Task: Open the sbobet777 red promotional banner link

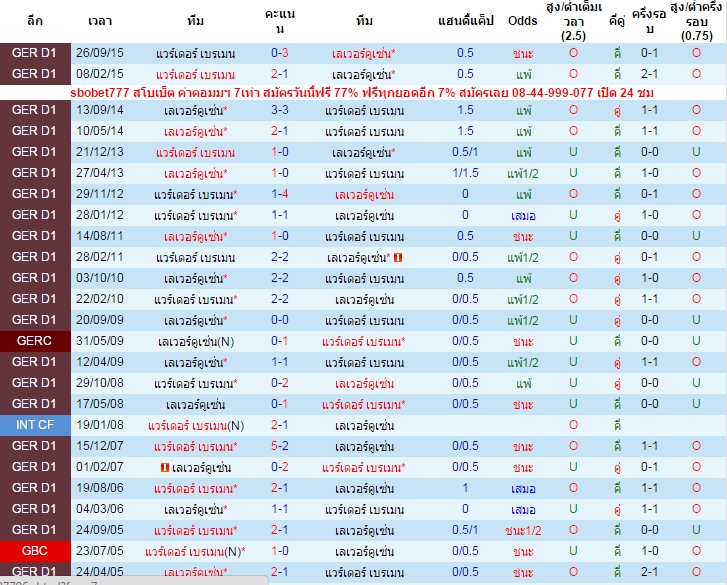Action: coord(362,93)
